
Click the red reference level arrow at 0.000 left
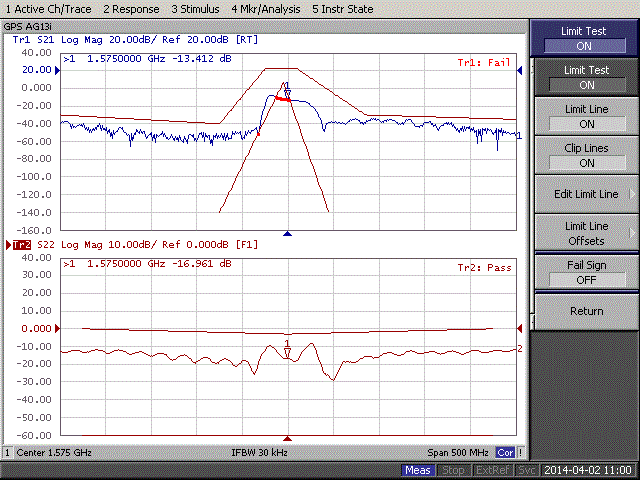[x=58, y=328]
